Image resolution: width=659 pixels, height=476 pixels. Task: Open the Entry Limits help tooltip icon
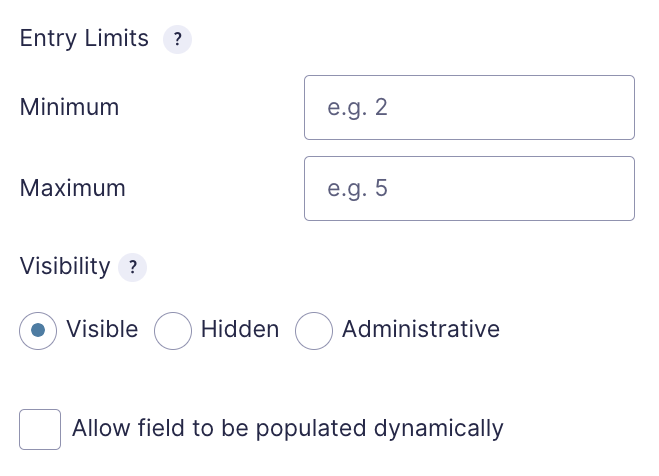click(x=177, y=39)
